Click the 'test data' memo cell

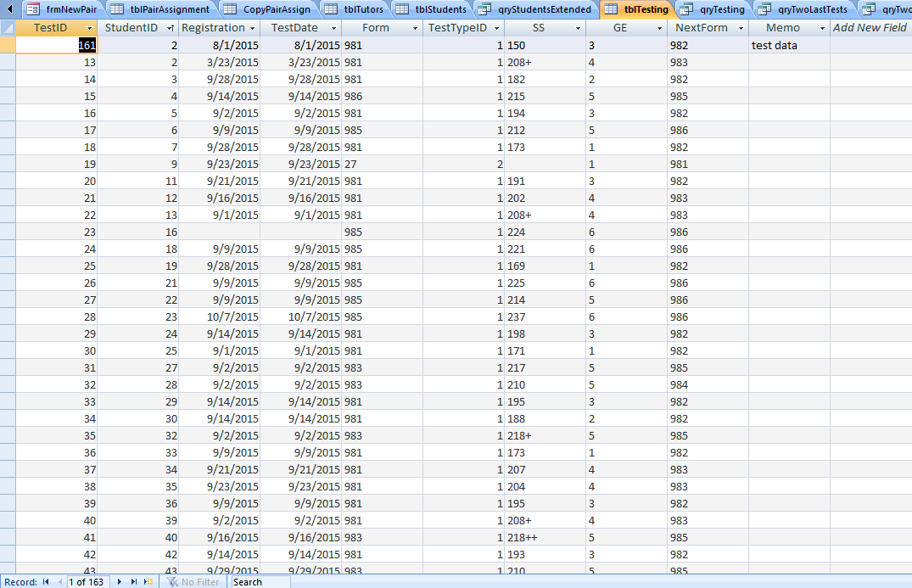click(x=789, y=45)
